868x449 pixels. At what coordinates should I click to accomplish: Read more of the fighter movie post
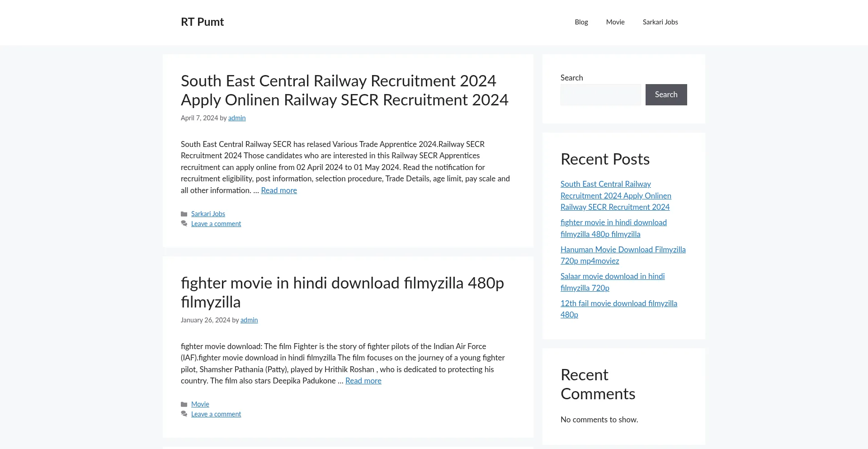(363, 381)
